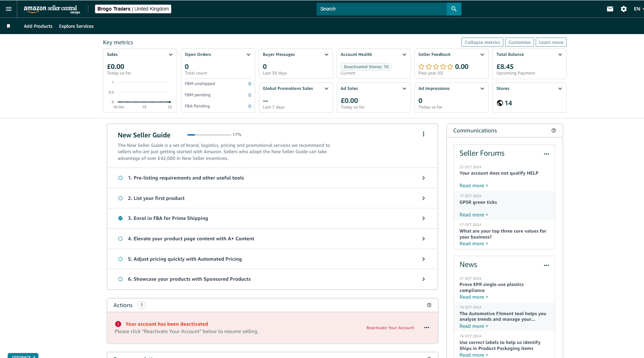Click the search magnifier button
The height and width of the screenshot is (358, 644).
[x=454, y=9]
